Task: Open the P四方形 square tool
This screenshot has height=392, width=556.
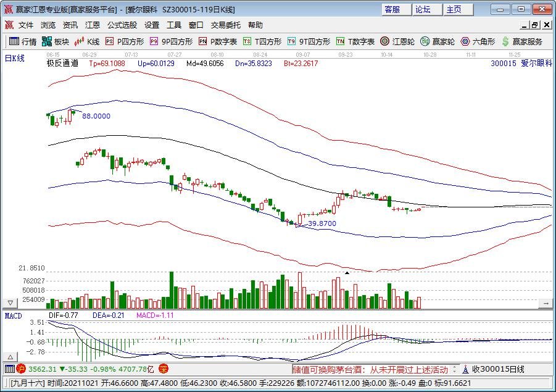Action: tap(124, 41)
